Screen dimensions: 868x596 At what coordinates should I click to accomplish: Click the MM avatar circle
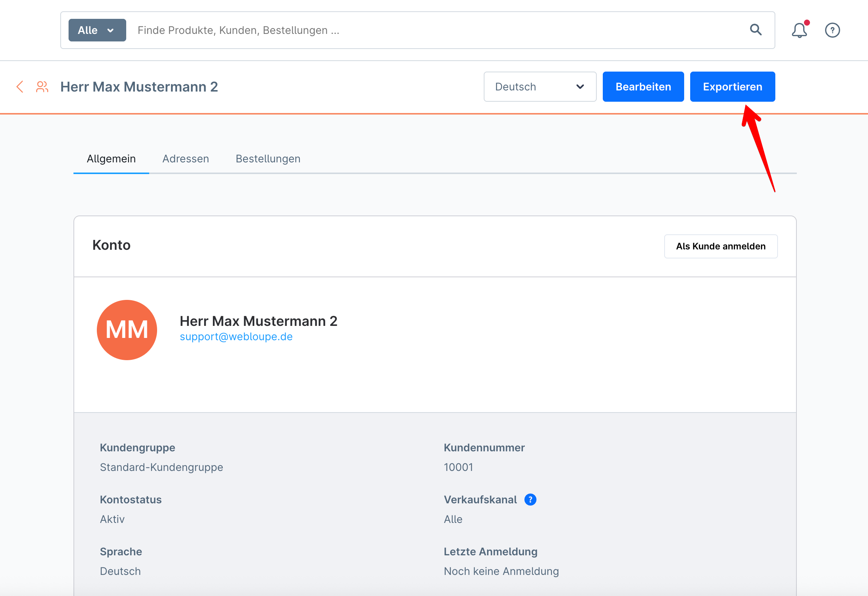[x=127, y=330]
